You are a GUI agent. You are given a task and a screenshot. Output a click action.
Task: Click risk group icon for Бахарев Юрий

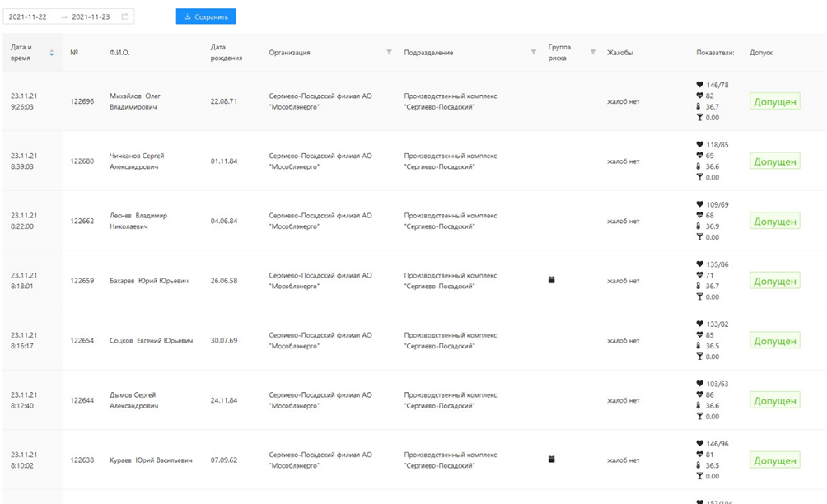tap(552, 281)
